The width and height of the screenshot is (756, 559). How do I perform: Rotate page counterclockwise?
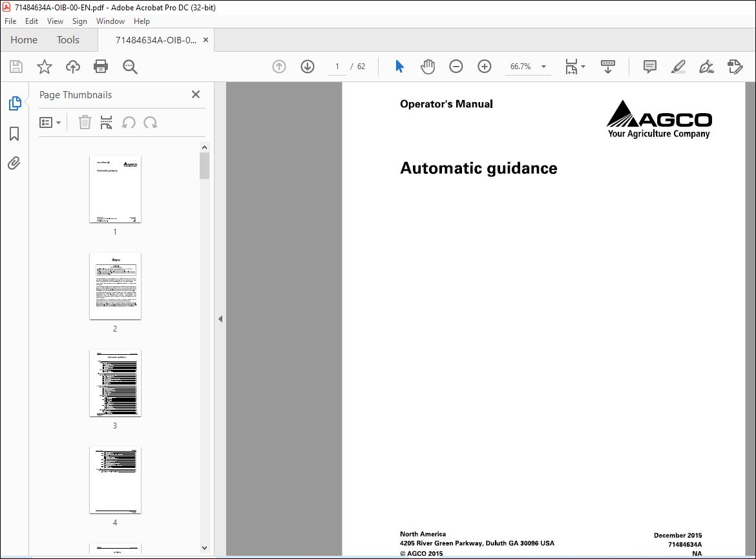[x=128, y=123]
